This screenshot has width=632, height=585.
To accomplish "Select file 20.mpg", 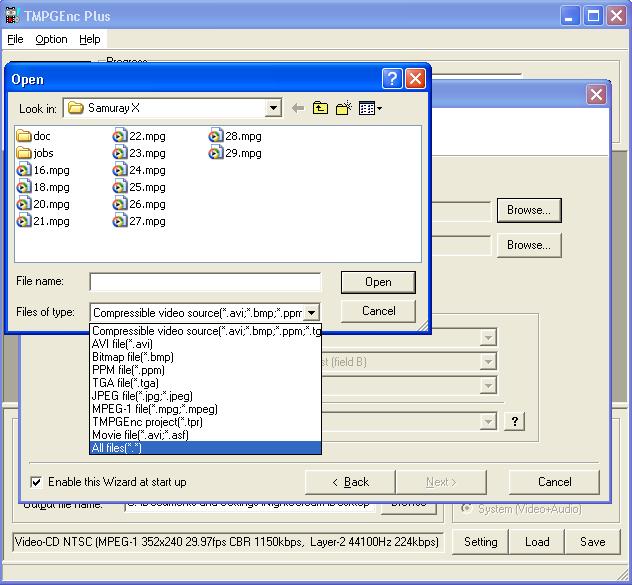I will pyautogui.click(x=43, y=204).
